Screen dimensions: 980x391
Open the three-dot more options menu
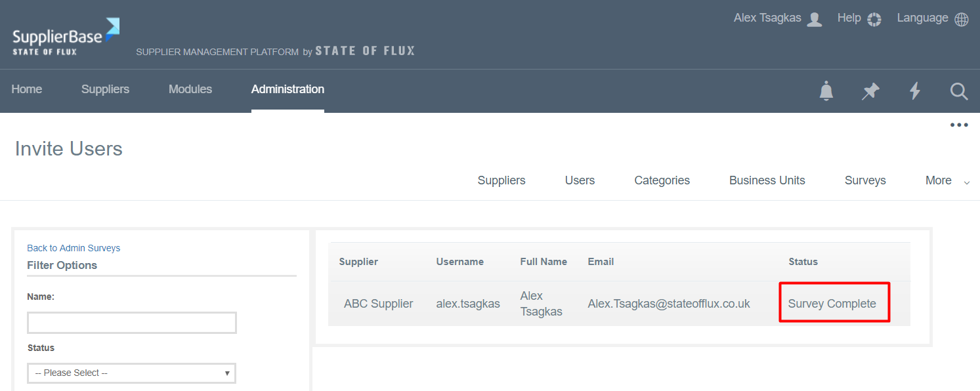[959, 125]
